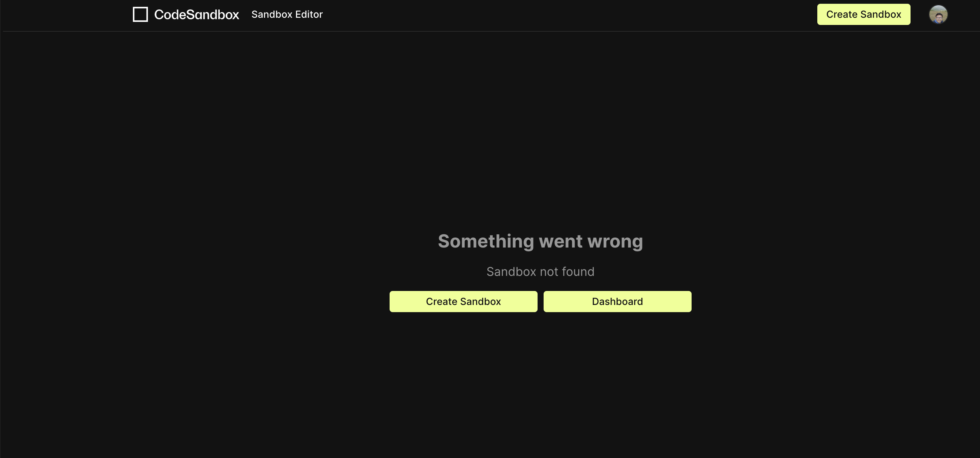Open account options via profile photo
The height and width of the screenshot is (458, 980).
click(x=938, y=14)
